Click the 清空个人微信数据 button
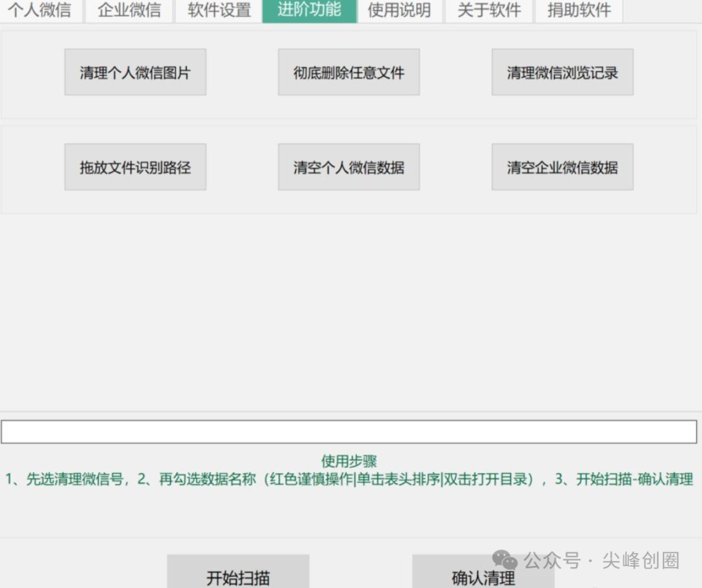The width and height of the screenshot is (702, 588). click(x=349, y=167)
